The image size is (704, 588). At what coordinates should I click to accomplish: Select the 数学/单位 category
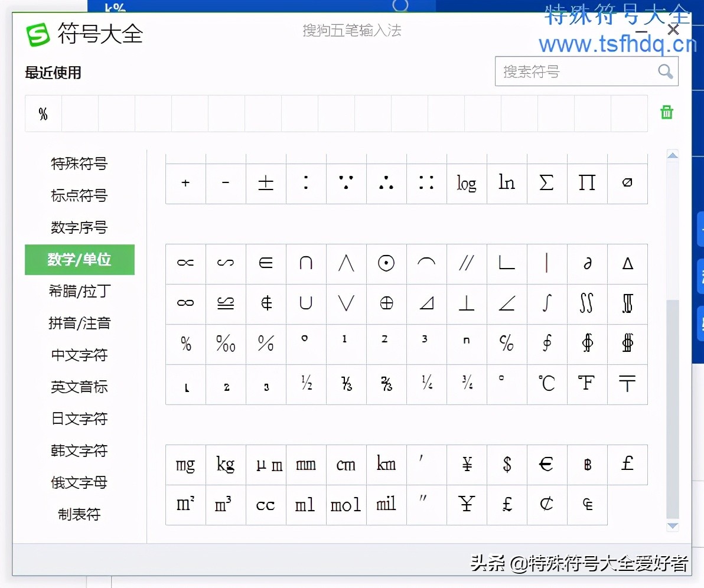click(80, 259)
